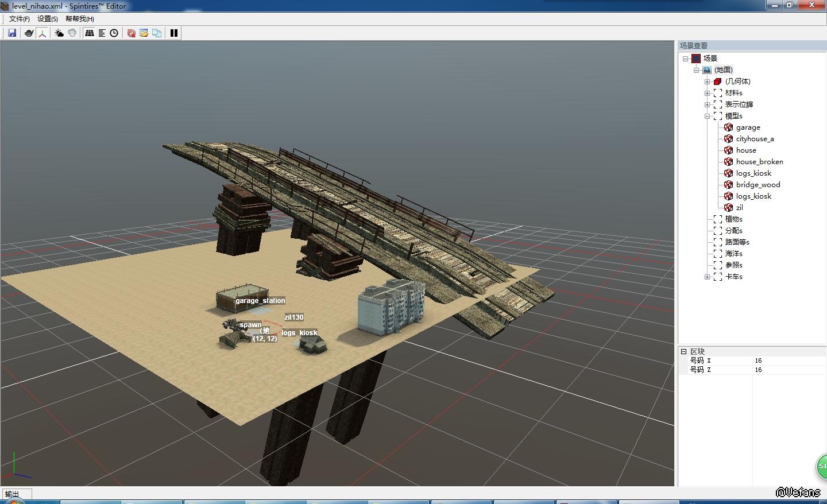827x504 pixels.
Task: Select the 路面等s row in the scene tree
Action: 737,242
